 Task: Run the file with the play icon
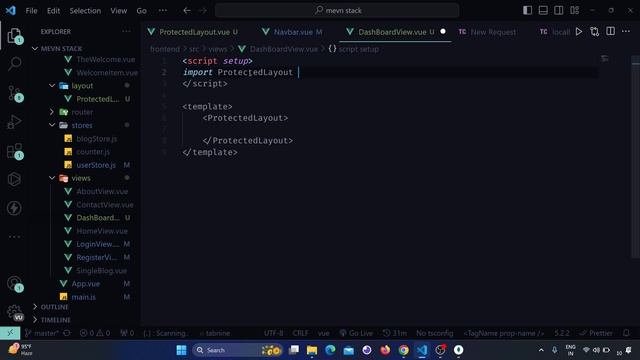pyautogui.click(x=579, y=31)
